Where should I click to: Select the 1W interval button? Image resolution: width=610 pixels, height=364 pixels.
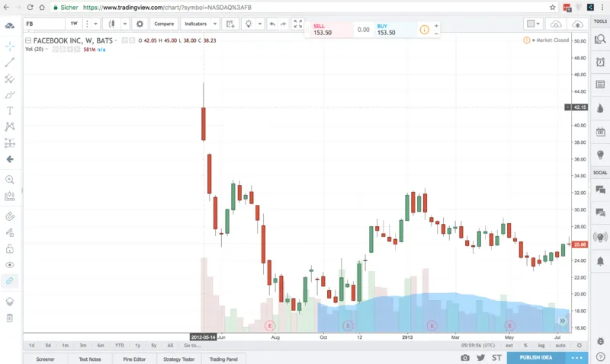click(x=74, y=24)
